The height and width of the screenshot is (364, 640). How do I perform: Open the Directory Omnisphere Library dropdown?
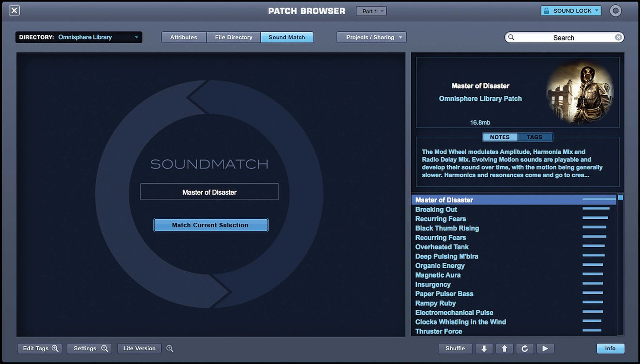point(79,37)
